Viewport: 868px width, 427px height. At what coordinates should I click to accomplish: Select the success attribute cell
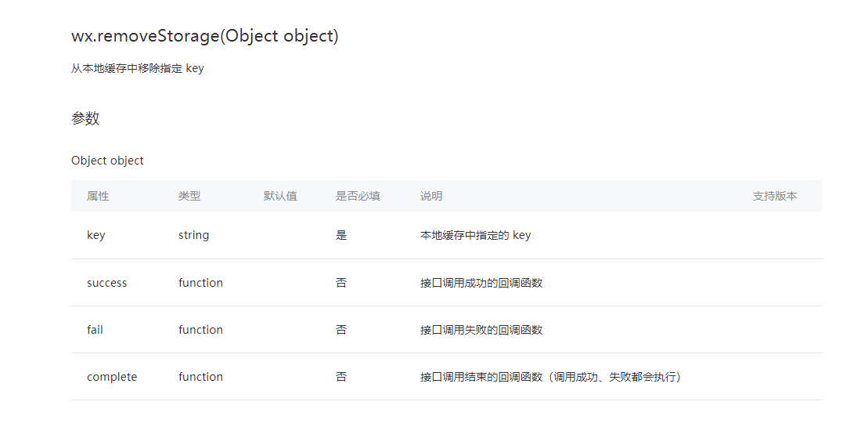point(107,283)
